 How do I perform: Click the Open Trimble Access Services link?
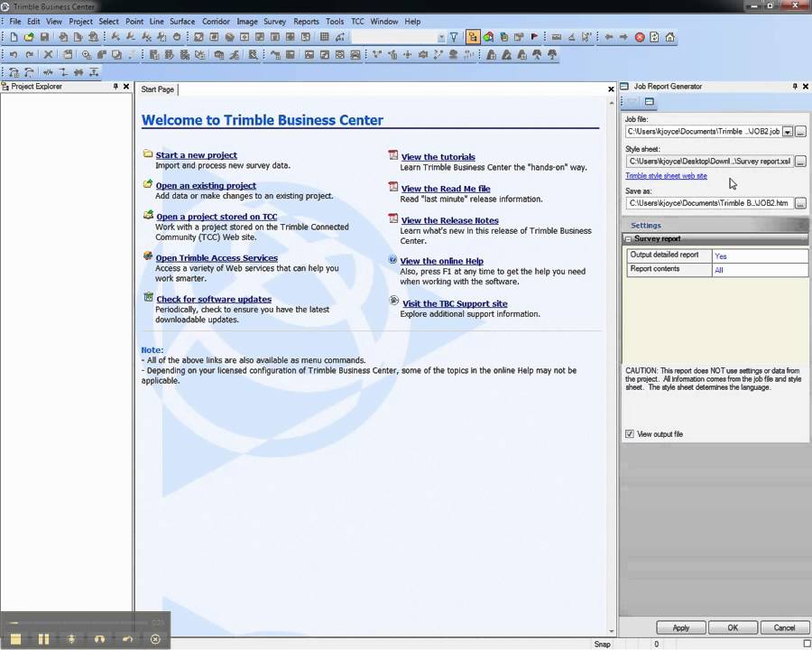pyautogui.click(x=217, y=257)
